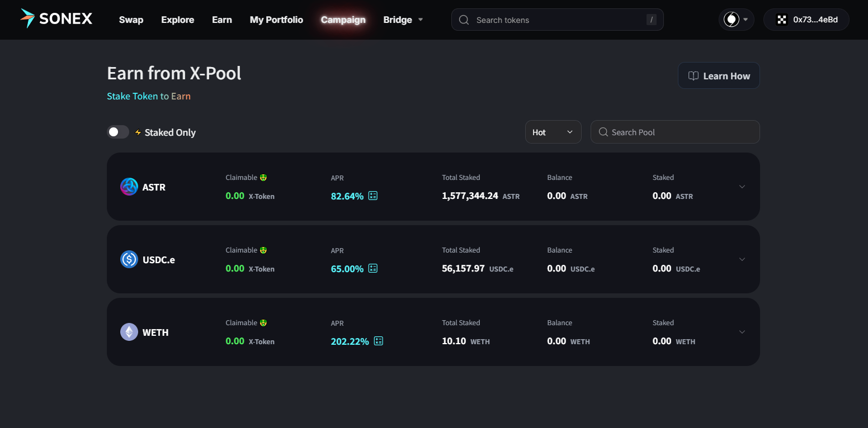The width and height of the screenshot is (868, 428).
Task: Open the Swap page
Action: click(x=131, y=20)
